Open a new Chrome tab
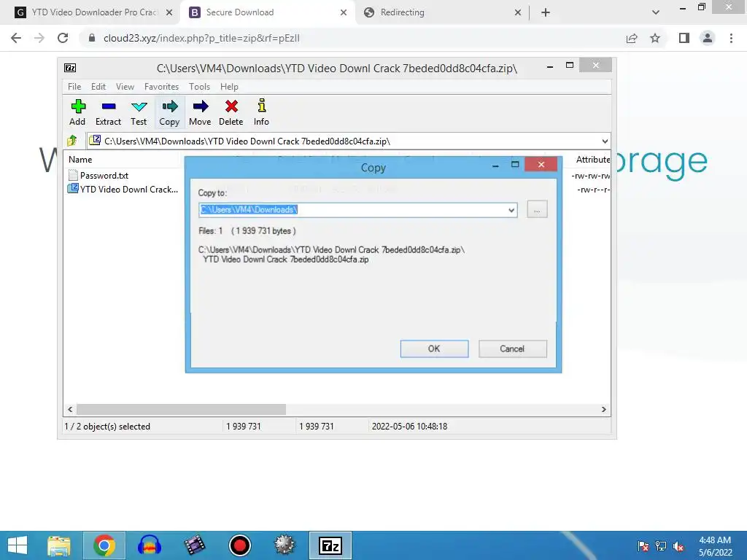Image resolution: width=747 pixels, height=560 pixels. pos(546,12)
